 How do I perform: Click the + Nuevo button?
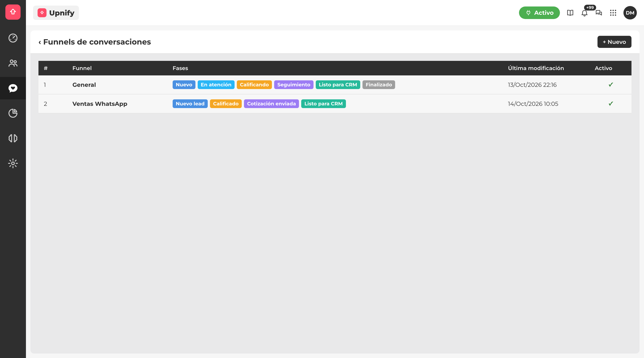pyautogui.click(x=614, y=42)
